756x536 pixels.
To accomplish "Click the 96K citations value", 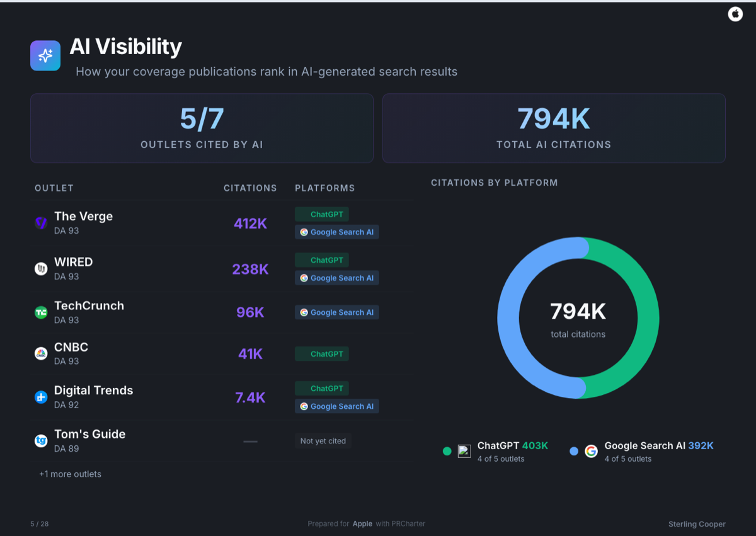I will (250, 312).
